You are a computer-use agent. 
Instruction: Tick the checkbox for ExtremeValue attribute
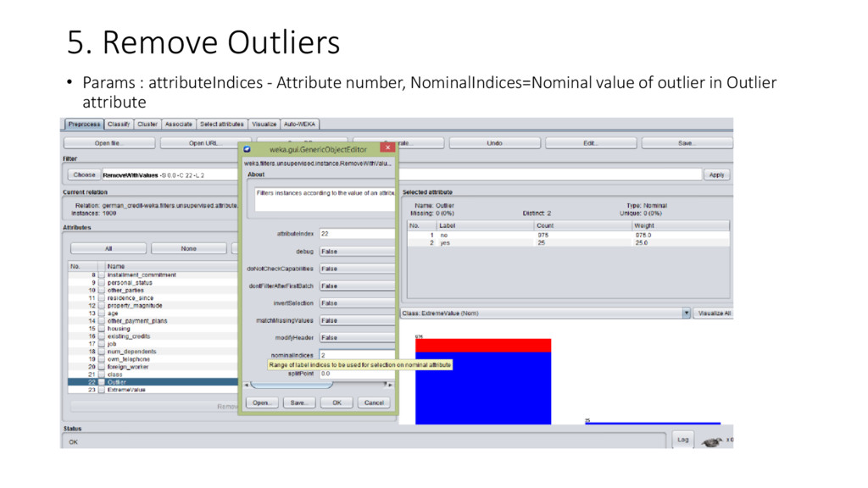click(102, 390)
